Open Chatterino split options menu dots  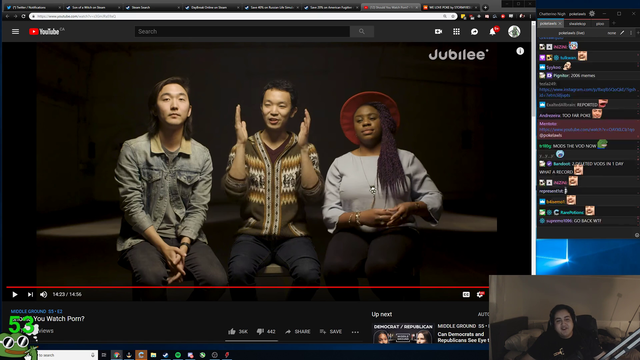[x=631, y=33]
